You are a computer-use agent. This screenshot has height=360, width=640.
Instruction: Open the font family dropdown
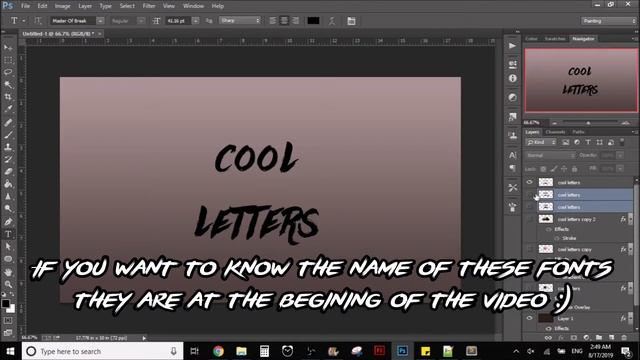(x=100, y=21)
